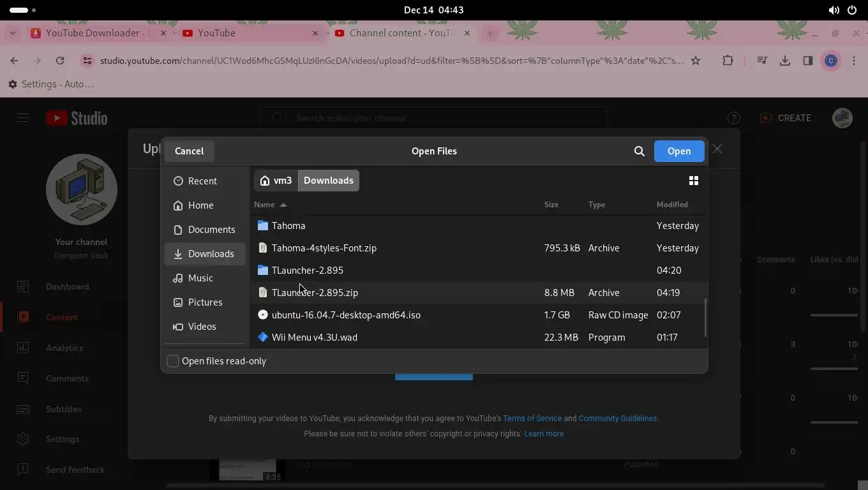Screen dimensions: 868x490
Task: Select the TLauncher-2.895 folder
Action: (x=479, y=271)
